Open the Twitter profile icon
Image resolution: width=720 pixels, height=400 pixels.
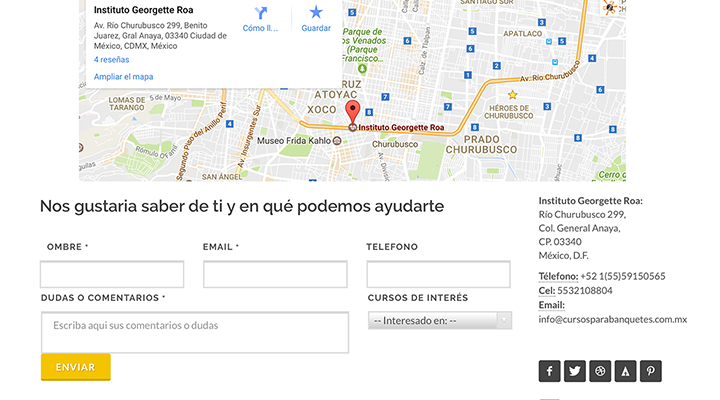click(575, 371)
